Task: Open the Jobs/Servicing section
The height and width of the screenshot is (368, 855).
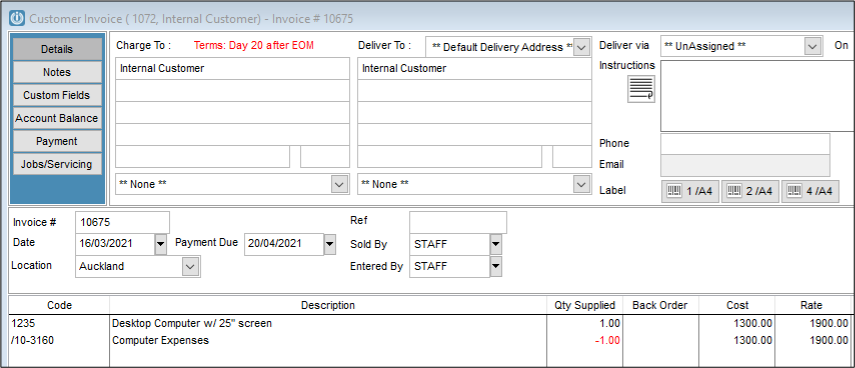Action: [57, 164]
